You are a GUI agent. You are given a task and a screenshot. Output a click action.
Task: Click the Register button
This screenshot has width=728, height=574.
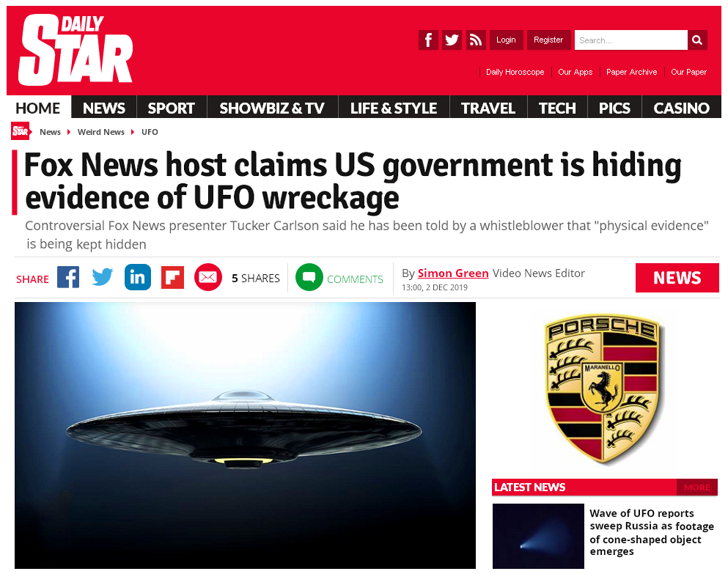548,40
